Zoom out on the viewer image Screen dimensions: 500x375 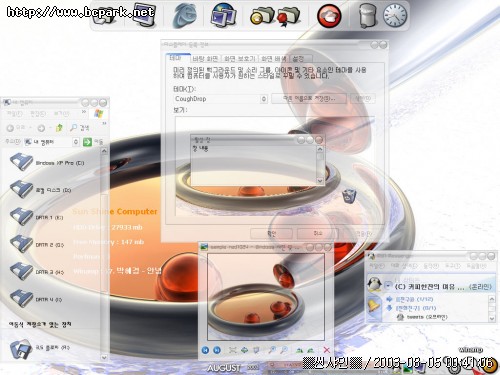coord(284,350)
